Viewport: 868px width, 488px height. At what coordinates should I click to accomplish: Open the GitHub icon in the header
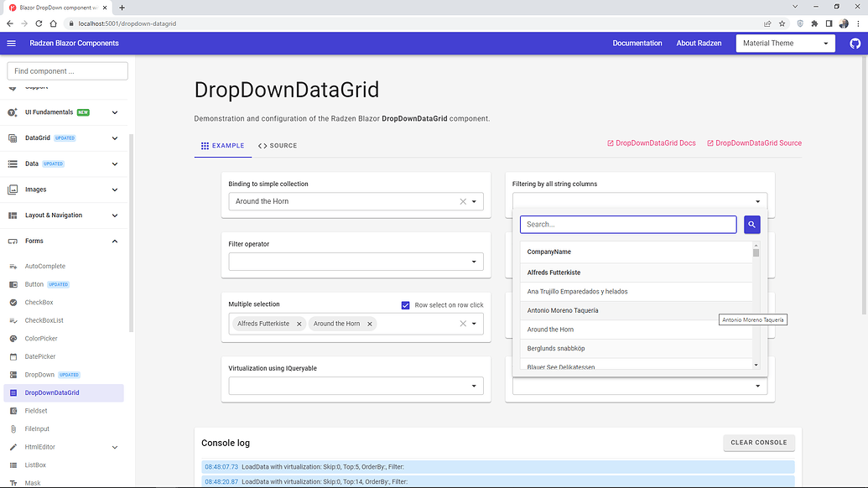[x=855, y=43]
